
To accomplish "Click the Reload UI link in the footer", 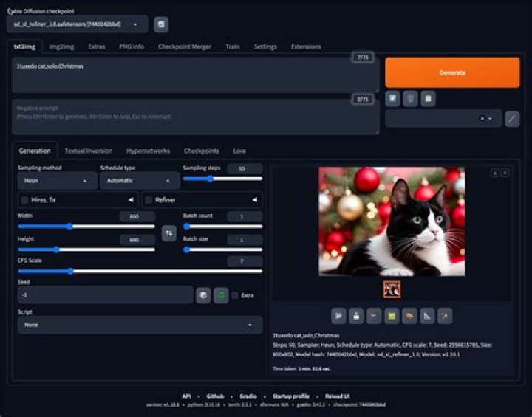I will pos(337,396).
